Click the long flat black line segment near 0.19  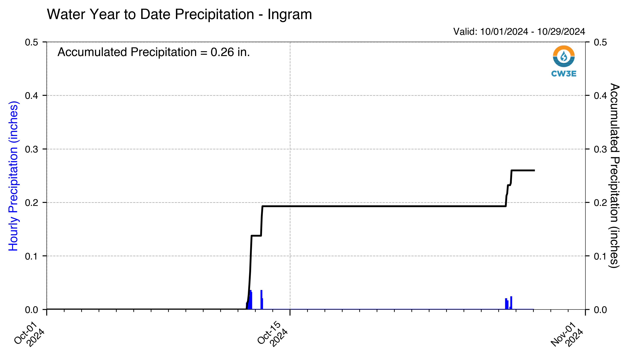(x=384, y=206)
